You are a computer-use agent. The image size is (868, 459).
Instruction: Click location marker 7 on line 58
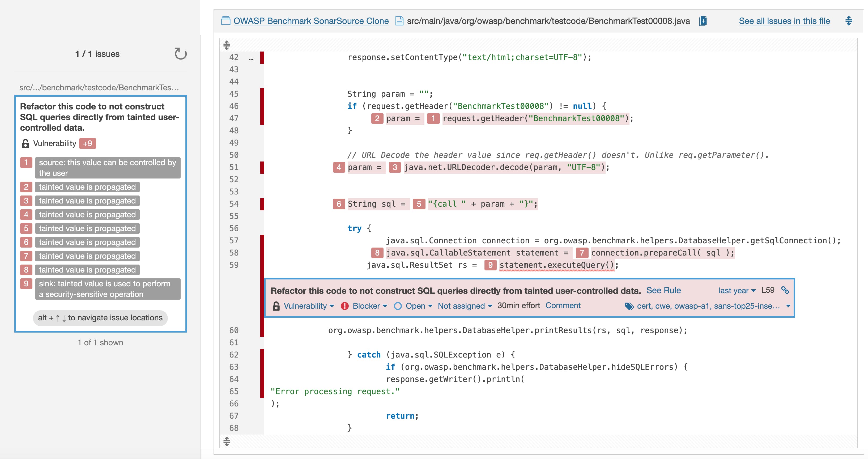582,253
